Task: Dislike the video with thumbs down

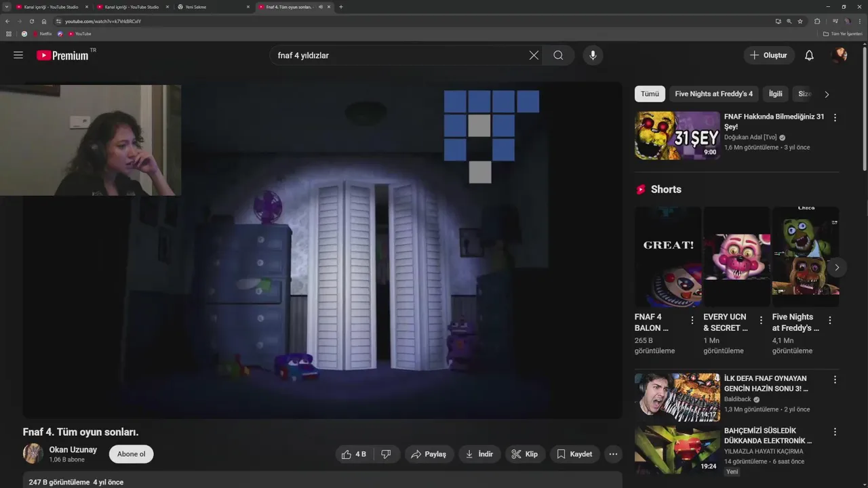Action: (x=386, y=454)
